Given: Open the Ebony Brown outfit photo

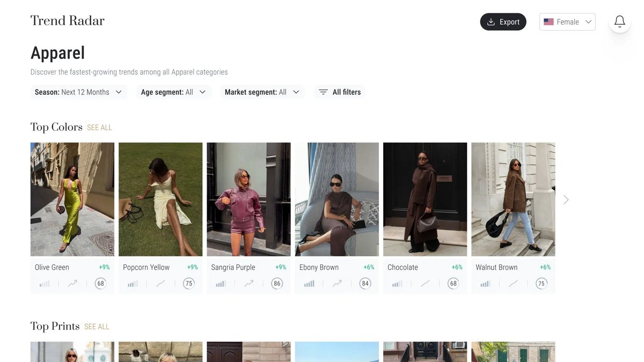Looking at the screenshot, I should [337, 200].
